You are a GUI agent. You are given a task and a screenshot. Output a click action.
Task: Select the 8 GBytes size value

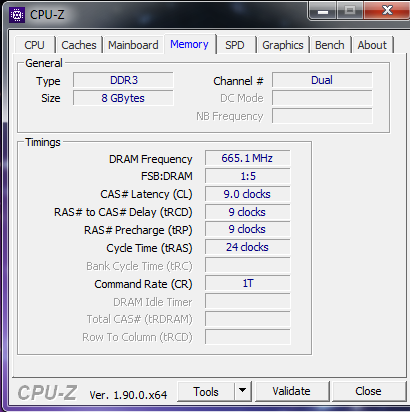[x=123, y=98]
